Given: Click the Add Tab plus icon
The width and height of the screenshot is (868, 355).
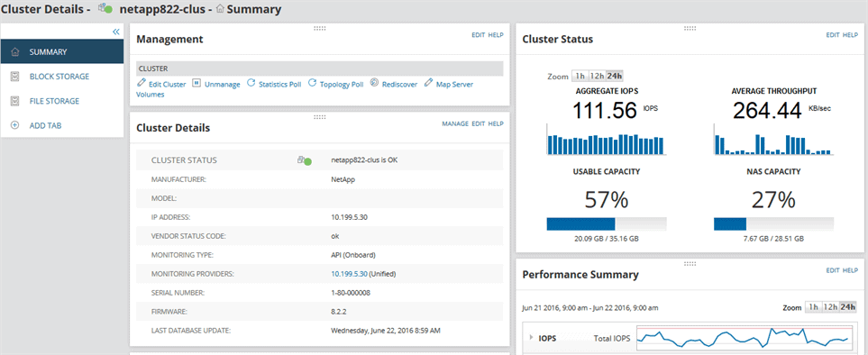Looking at the screenshot, I should coord(15,125).
